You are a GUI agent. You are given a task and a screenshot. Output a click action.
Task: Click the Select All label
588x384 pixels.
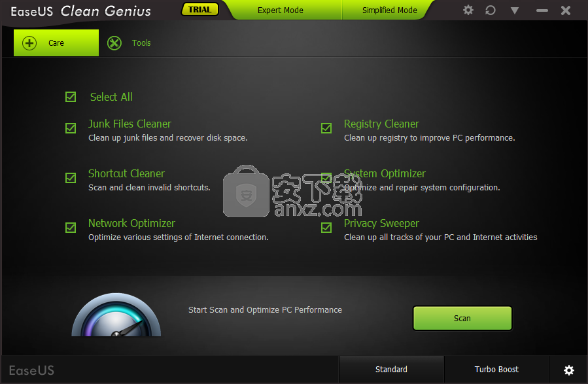(x=111, y=97)
